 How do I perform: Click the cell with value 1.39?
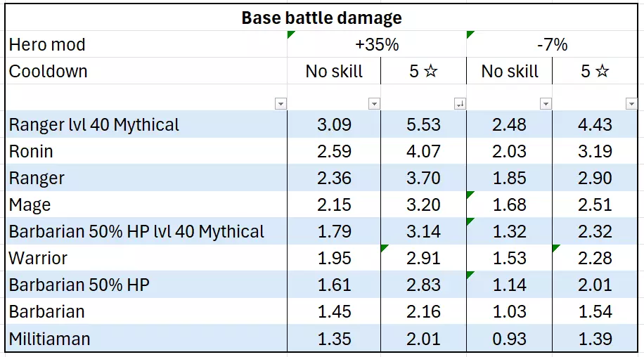[595, 339]
